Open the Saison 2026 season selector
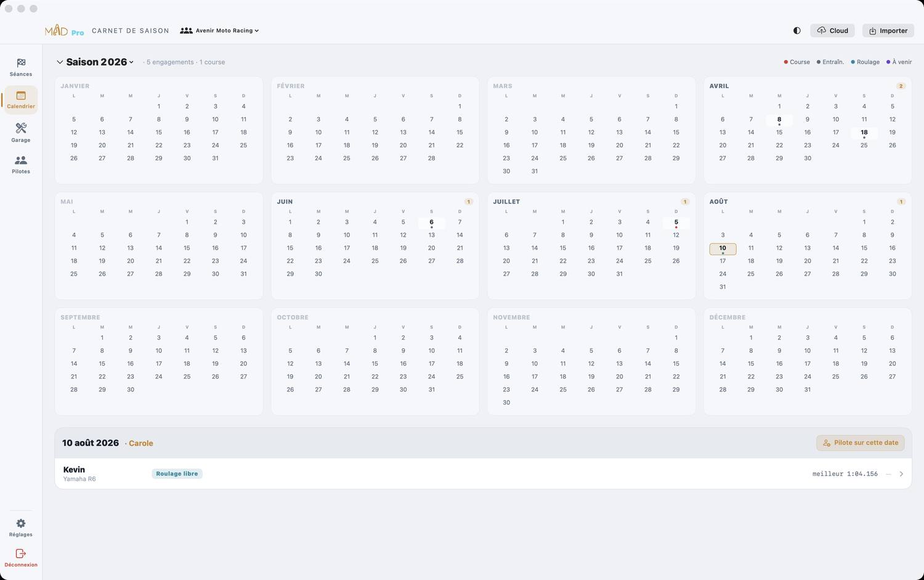 tap(100, 62)
